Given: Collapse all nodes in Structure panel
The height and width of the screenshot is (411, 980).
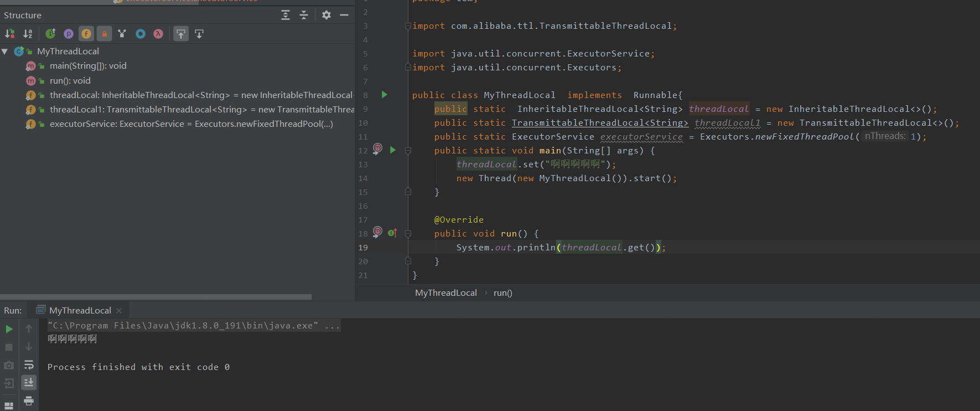Looking at the screenshot, I should click(304, 15).
